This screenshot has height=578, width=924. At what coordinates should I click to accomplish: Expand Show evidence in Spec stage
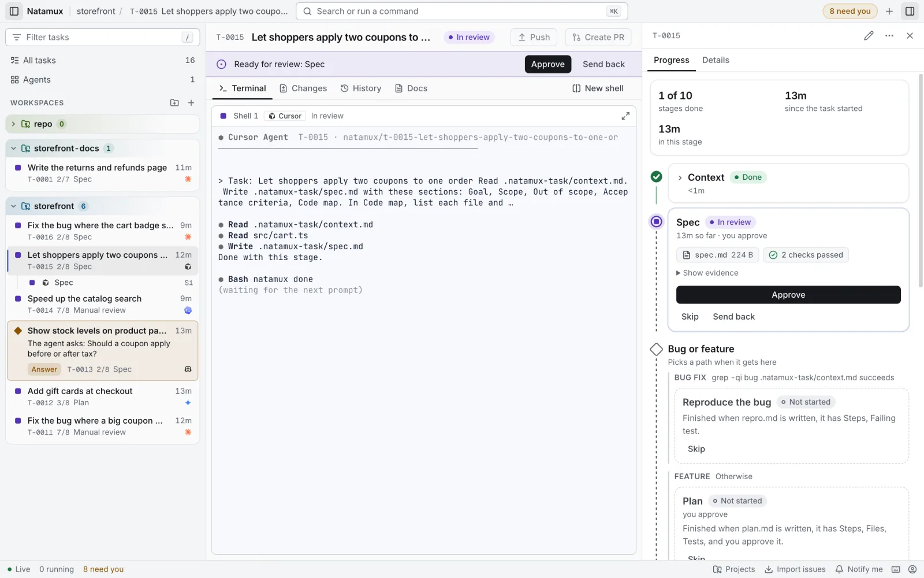(707, 273)
